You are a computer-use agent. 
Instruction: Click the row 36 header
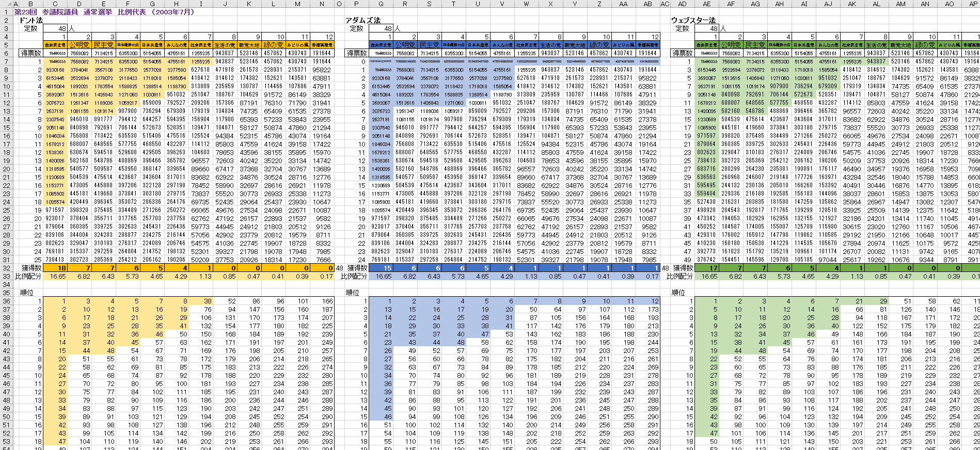pyautogui.click(x=7, y=301)
